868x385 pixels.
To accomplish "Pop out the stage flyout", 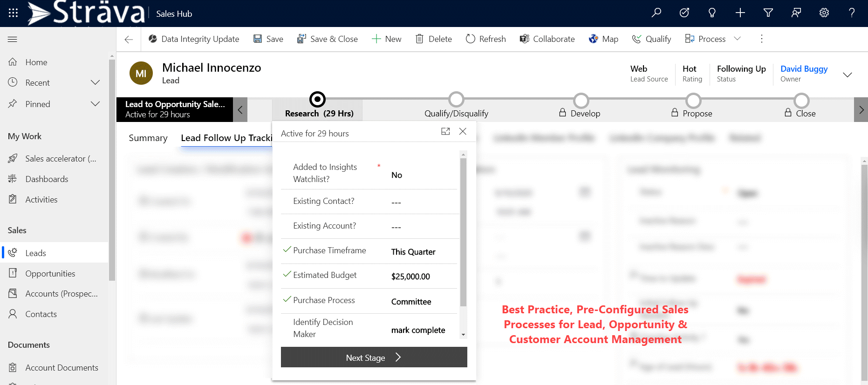I will [445, 132].
